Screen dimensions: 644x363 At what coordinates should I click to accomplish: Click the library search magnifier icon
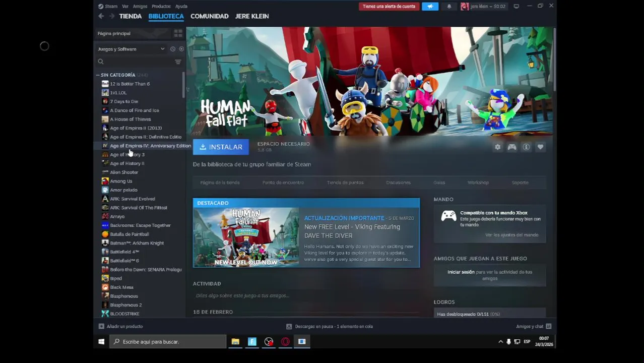101,62
